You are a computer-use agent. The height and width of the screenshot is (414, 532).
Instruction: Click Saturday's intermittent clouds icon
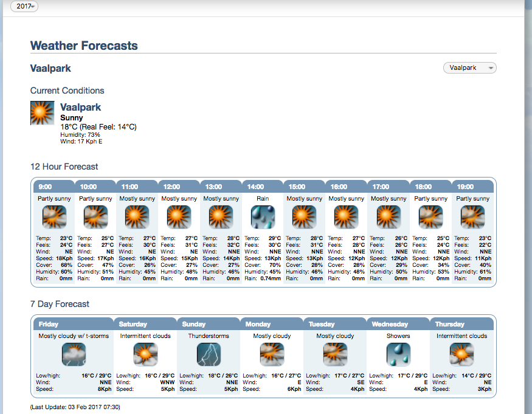(x=145, y=354)
